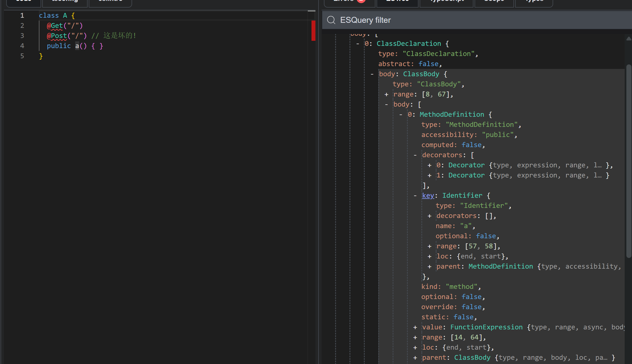
Task: Click 'class A {' on line 1
Action: pos(57,15)
